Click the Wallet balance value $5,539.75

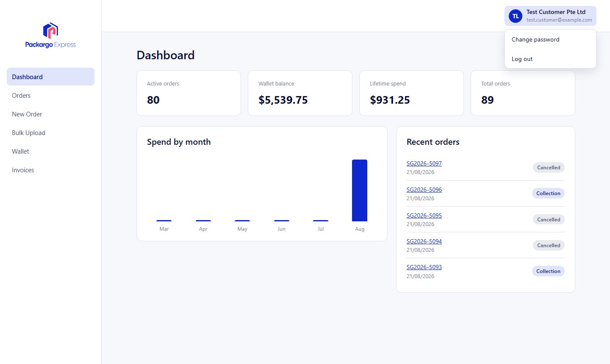coord(283,100)
